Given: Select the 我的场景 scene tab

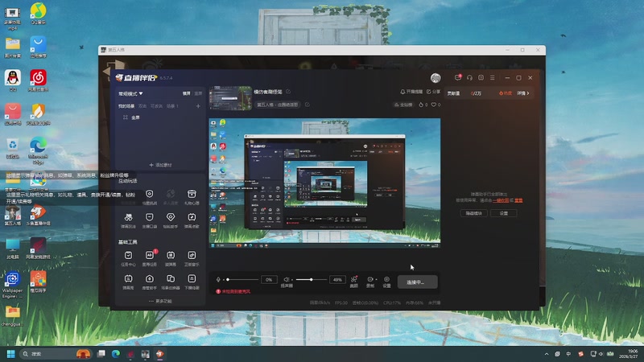Looking at the screenshot, I should (126, 106).
